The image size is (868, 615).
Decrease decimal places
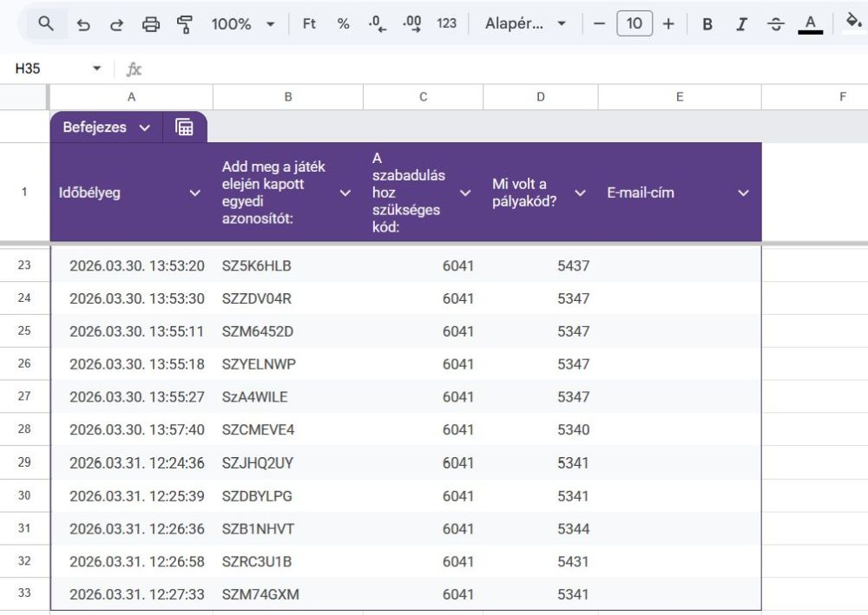point(377,24)
